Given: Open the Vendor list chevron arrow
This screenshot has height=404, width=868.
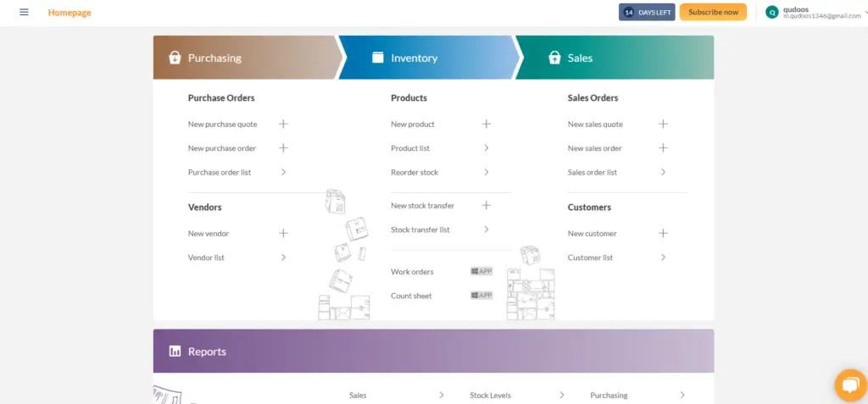Looking at the screenshot, I should point(283,257).
